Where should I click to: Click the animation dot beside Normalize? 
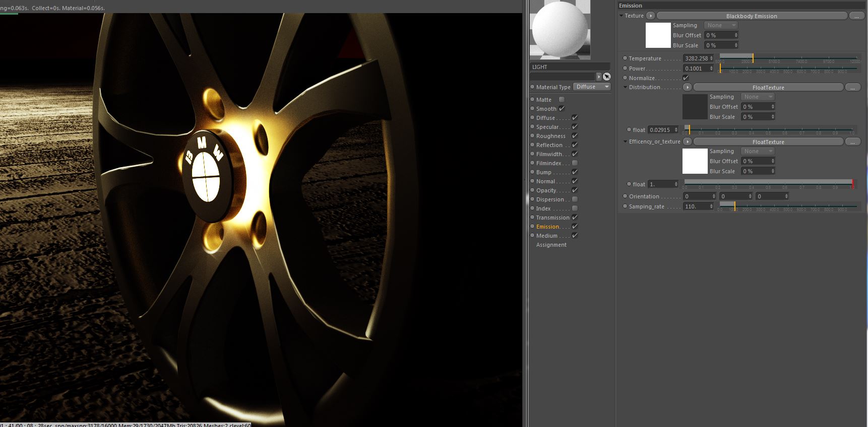(625, 78)
